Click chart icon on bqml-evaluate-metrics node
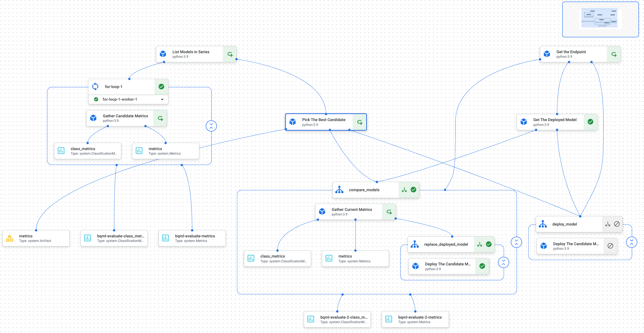This screenshot has width=644, height=333. (165, 238)
